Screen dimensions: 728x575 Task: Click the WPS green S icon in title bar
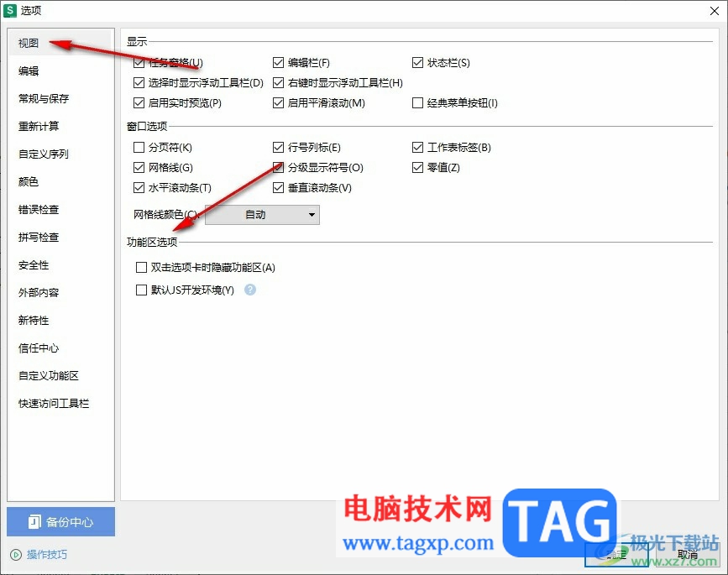pyautogui.click(x=9, y=10)
